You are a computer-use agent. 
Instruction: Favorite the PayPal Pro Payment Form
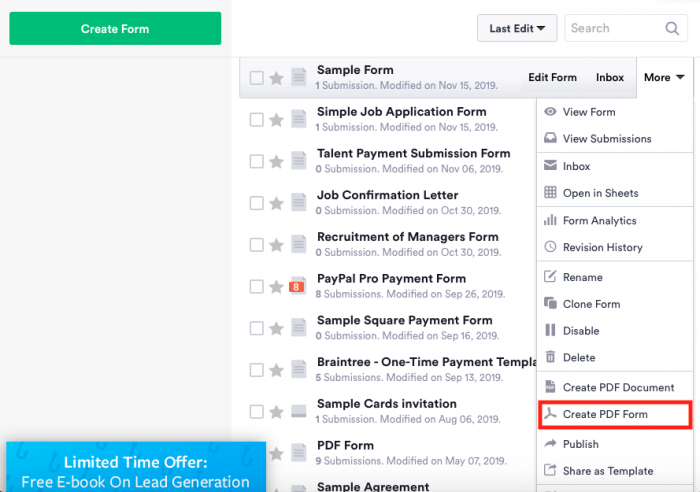tap(276, 287)
